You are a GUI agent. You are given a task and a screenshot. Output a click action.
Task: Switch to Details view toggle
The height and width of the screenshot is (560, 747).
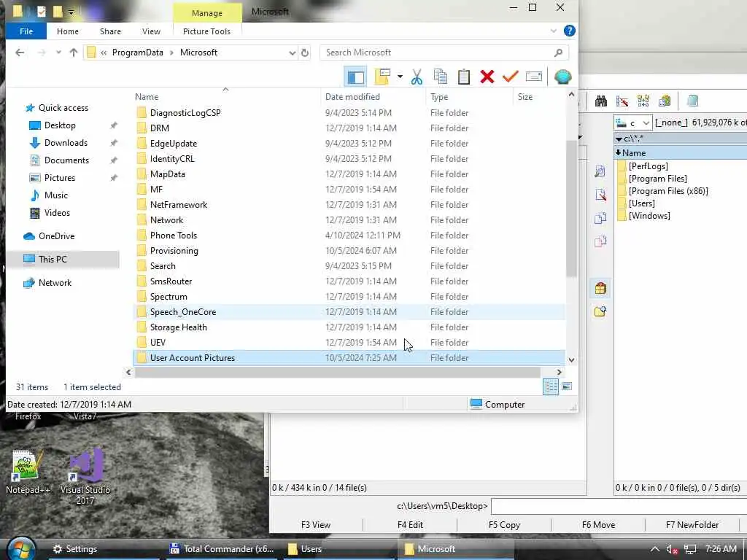(551, 386)
